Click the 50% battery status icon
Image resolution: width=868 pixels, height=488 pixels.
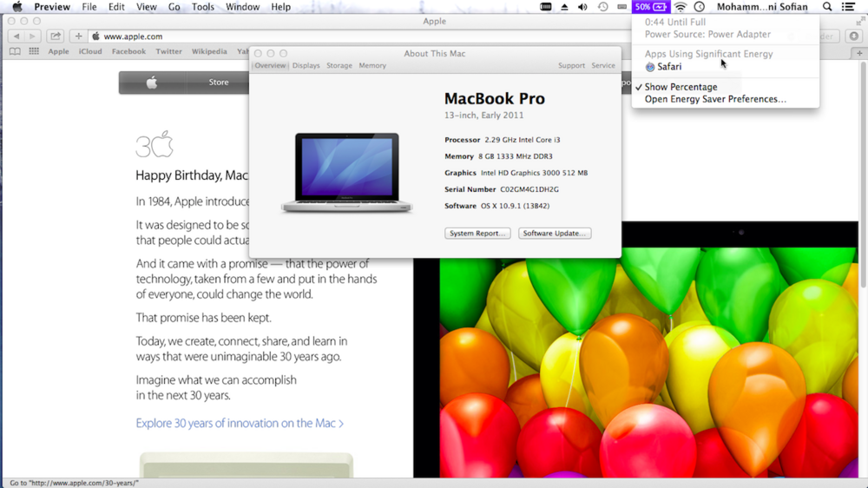tap(651, 7)
